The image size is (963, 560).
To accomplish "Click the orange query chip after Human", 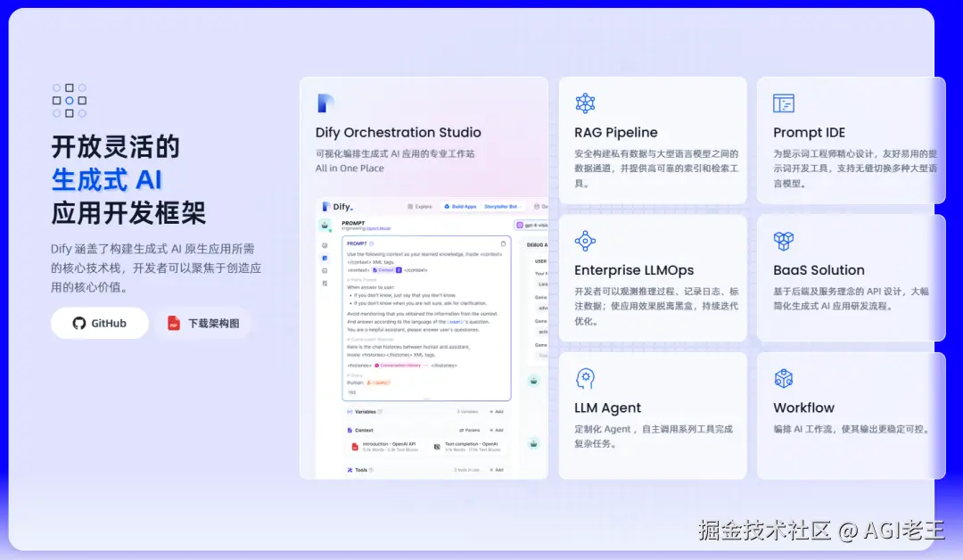I will [378, 383].
